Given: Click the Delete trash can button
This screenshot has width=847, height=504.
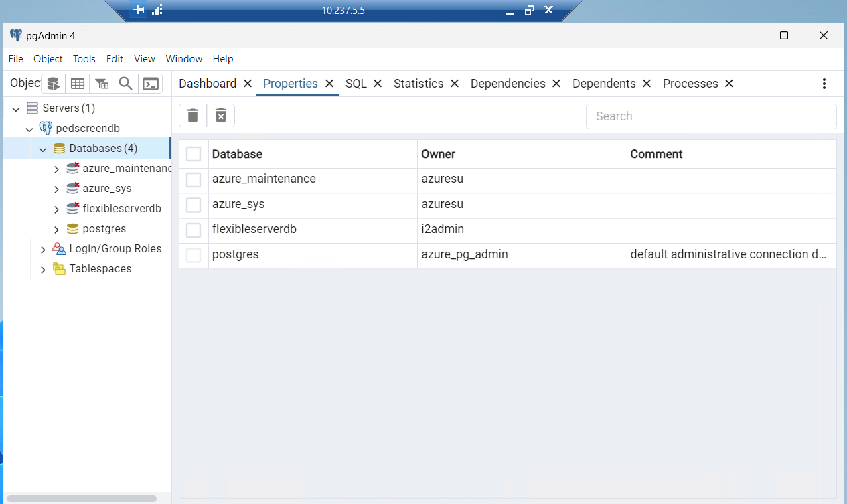Looking at the screenshot, I should coord(193,116).
